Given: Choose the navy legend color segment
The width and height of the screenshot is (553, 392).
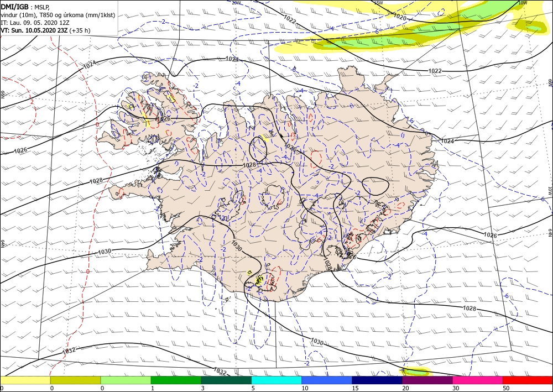Looking at the screenshot, I should 377,380.
